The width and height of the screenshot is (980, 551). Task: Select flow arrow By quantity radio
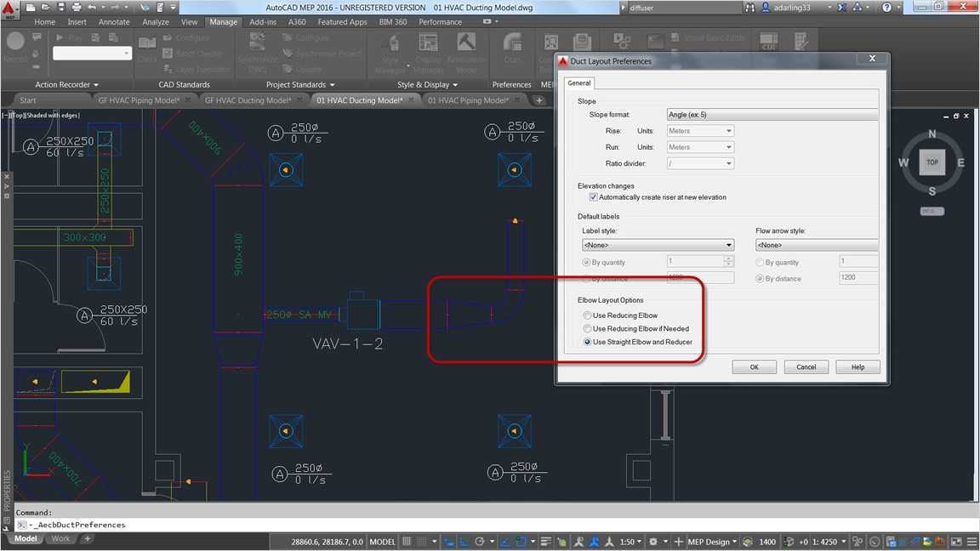(x=760, y=263)
